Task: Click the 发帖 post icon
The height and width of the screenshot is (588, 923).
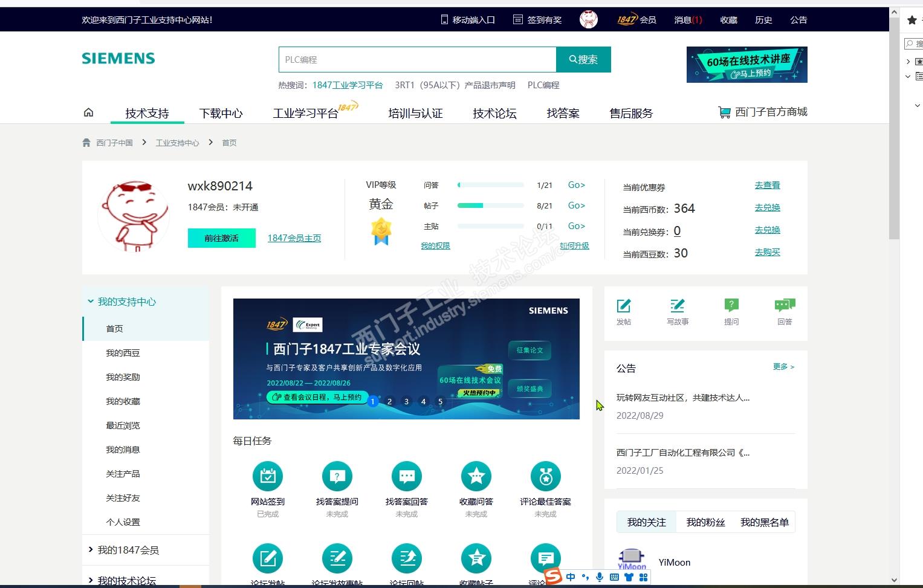Action: pyautogui.click(x=624, y=306)
